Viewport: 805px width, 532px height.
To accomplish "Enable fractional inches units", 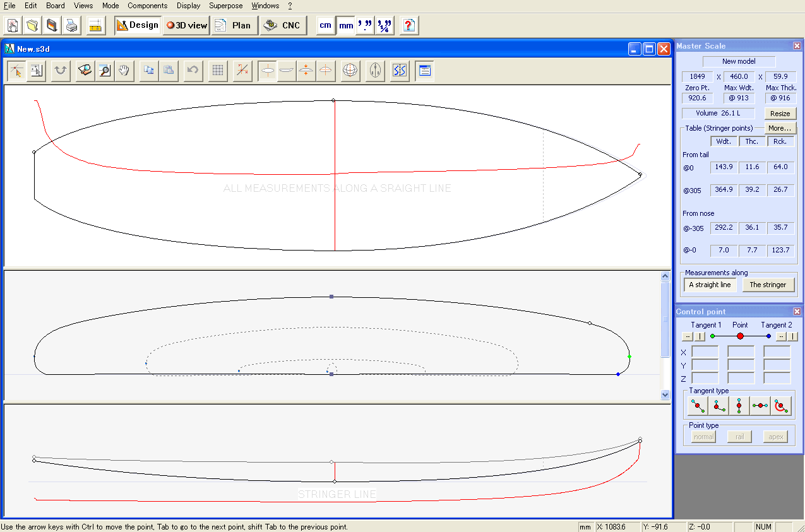I will click(x=384, y=25).
